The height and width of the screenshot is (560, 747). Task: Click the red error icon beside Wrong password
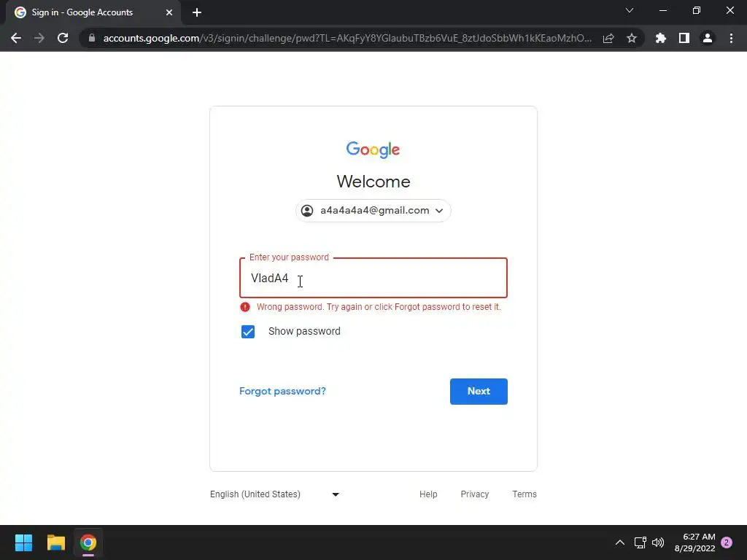tap(245, 307)
